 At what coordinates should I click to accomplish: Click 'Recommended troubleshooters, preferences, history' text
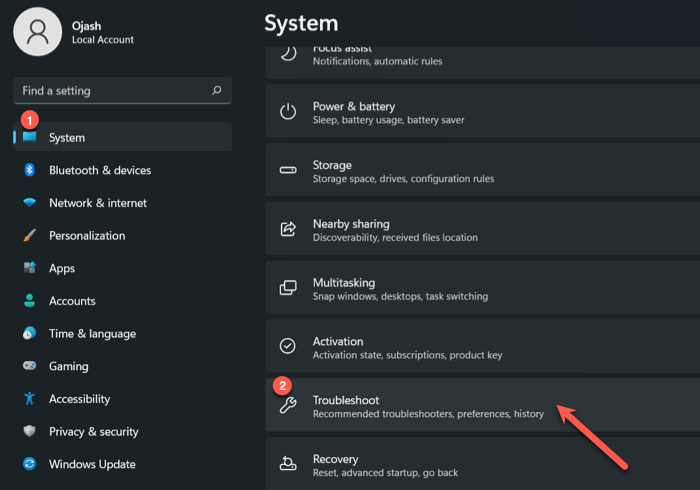[x=428, y=414]
